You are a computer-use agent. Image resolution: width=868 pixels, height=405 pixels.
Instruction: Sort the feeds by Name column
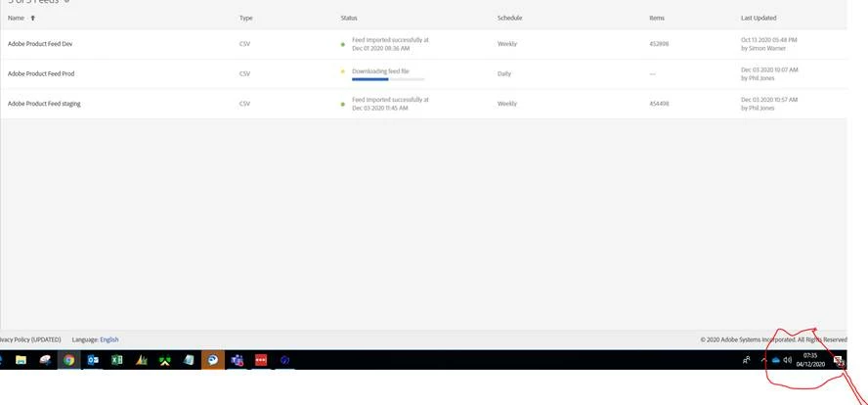pos(16,19)
